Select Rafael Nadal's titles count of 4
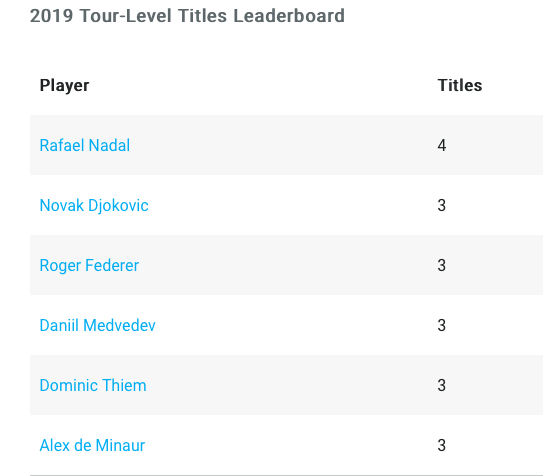Image resolution: width=543 pixels, height=476 pixels. (x=442, y=145)
